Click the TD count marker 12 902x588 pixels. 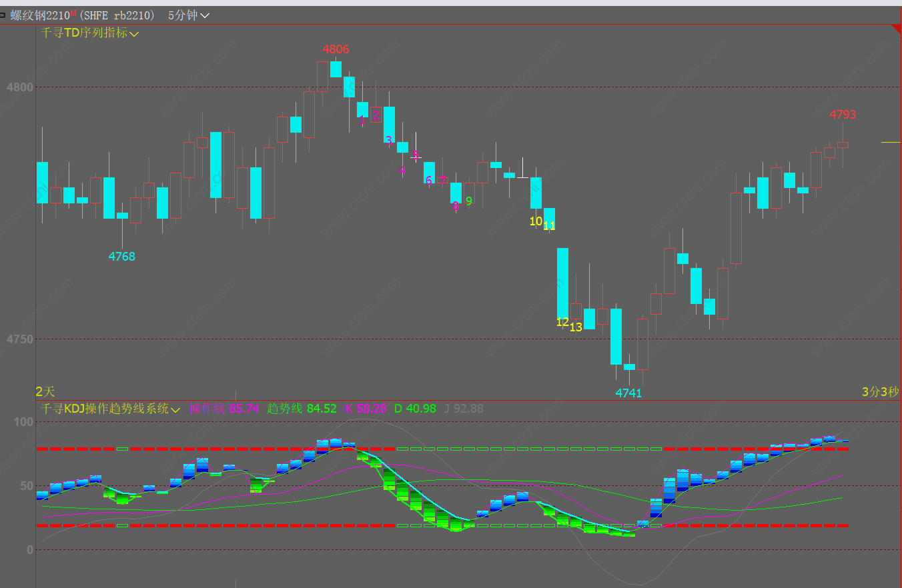tap(562, 322)
